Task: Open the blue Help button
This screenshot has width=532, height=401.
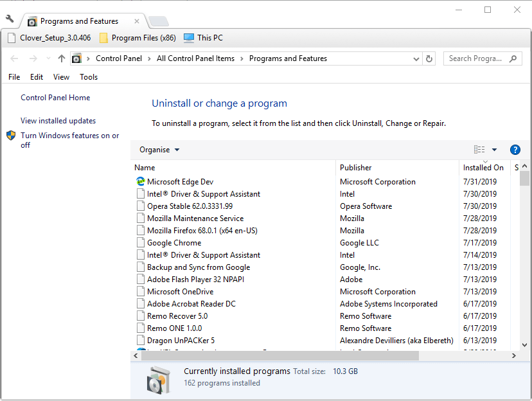Action: click(515, 150)
